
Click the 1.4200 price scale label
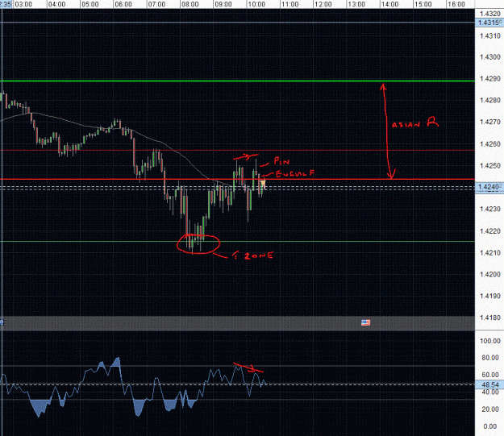pos(490,274)
